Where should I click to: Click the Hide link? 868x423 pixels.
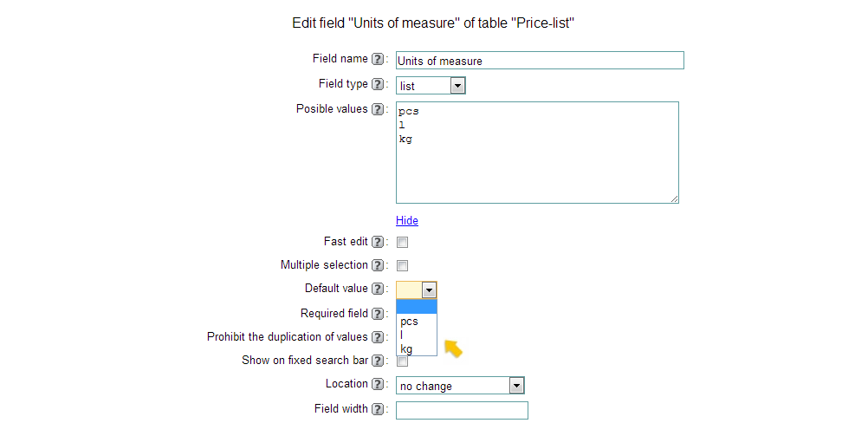[x=407, y=220]
